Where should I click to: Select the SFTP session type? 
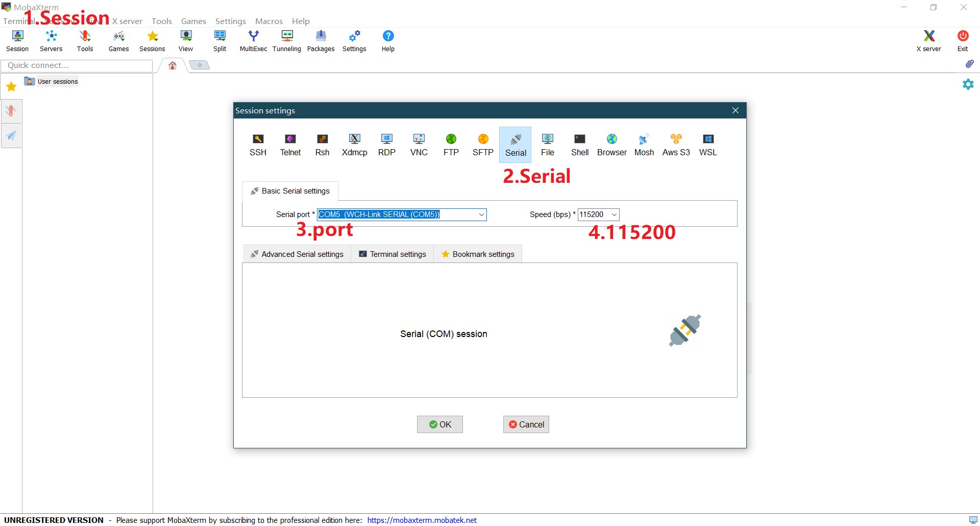point(483,145)
